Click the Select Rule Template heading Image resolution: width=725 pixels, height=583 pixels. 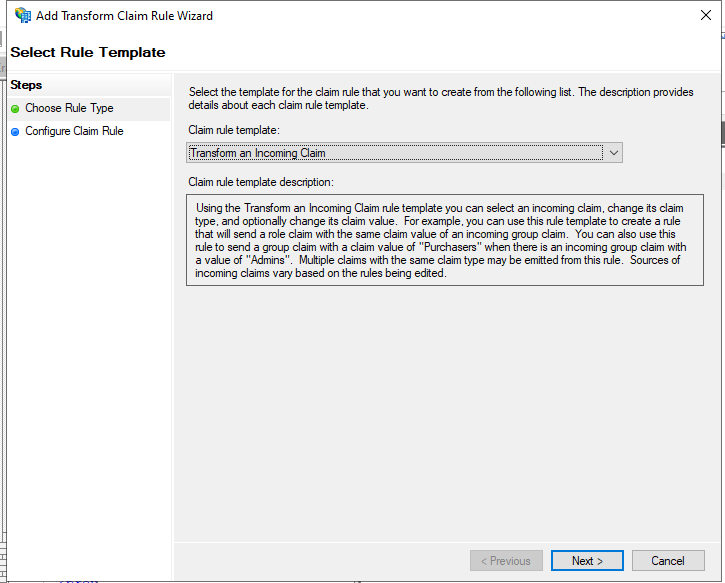pyautogui.click(x=88, y=52)
